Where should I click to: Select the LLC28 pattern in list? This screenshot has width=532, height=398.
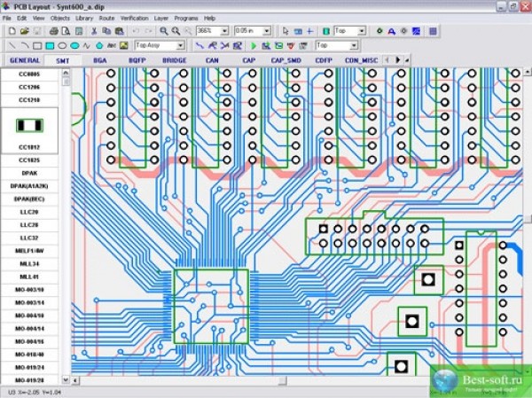tap(29, 225)
